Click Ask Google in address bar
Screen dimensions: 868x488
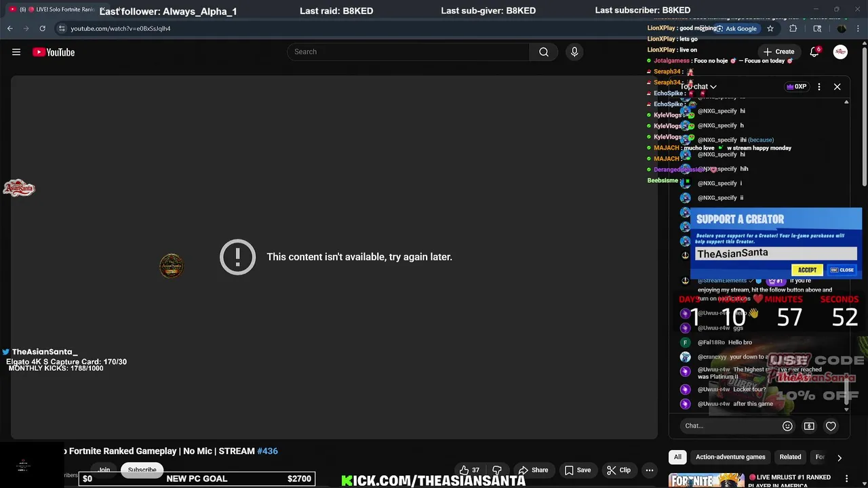point(736,28)
